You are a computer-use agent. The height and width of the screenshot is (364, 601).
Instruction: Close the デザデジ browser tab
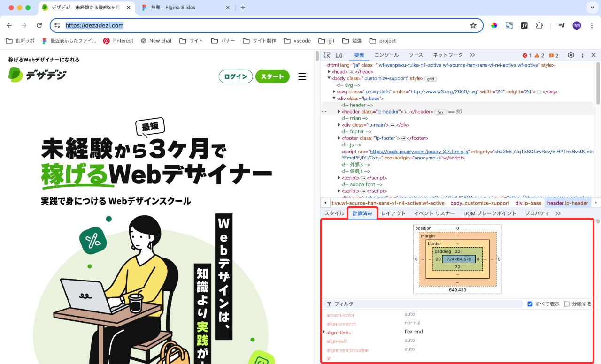[128, 8]
